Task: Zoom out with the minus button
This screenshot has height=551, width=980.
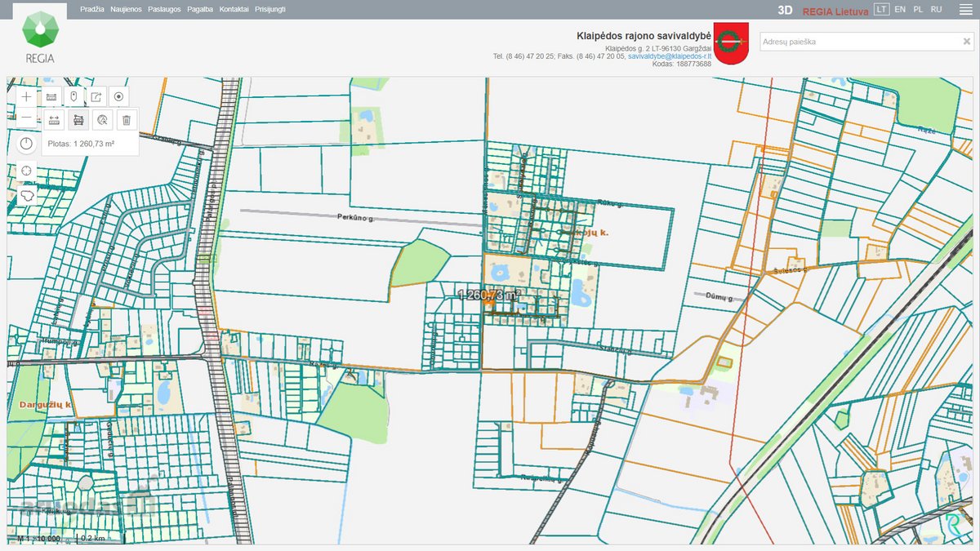Action: click(x=27, y=118)
